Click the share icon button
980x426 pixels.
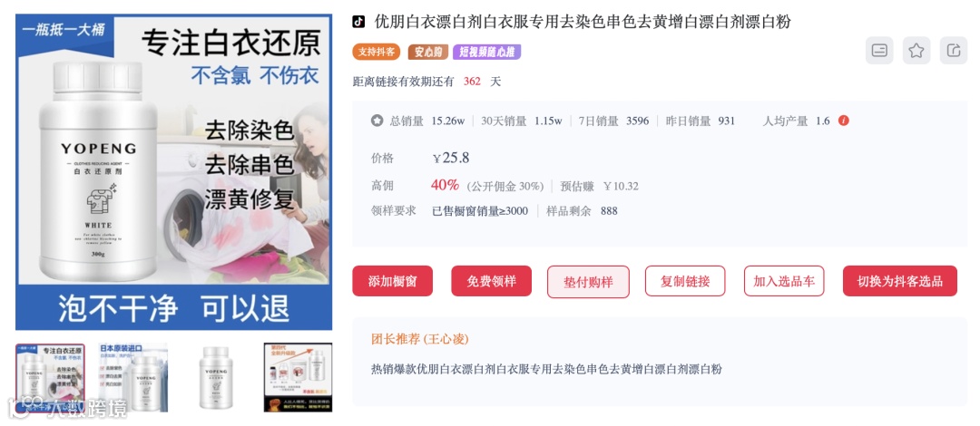coord(953,51)
